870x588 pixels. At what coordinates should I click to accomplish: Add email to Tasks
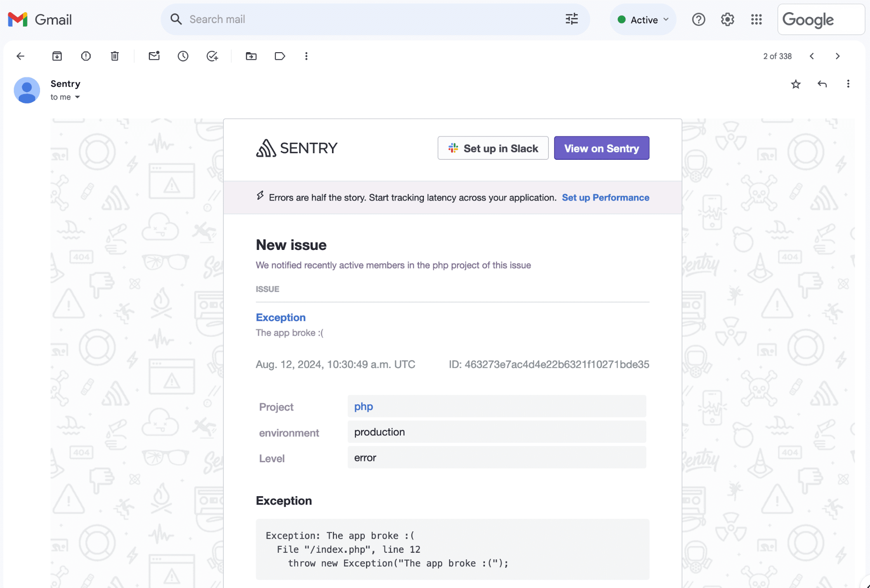tap(212, 56)
